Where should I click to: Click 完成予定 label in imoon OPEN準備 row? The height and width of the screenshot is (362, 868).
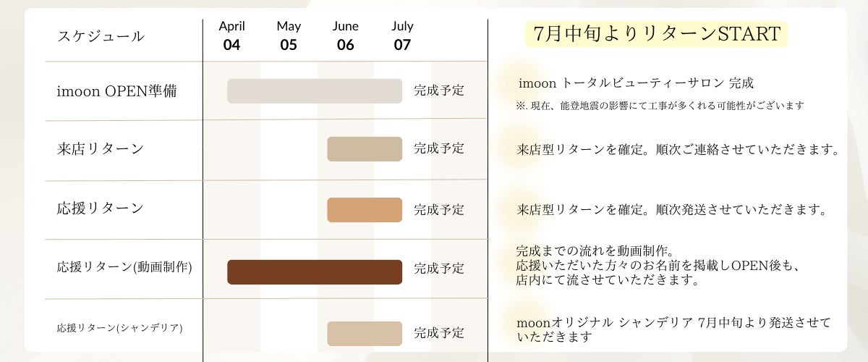pos(439,91)
